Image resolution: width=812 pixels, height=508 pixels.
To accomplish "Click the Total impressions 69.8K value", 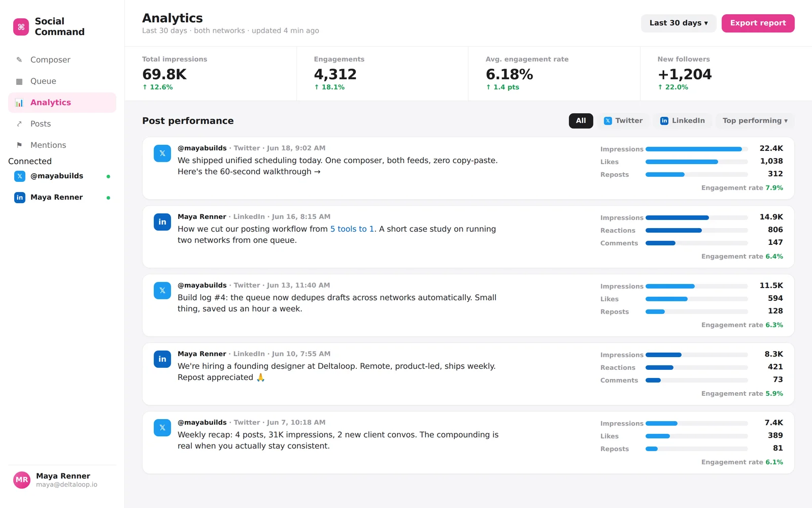I will click(164, 75).
